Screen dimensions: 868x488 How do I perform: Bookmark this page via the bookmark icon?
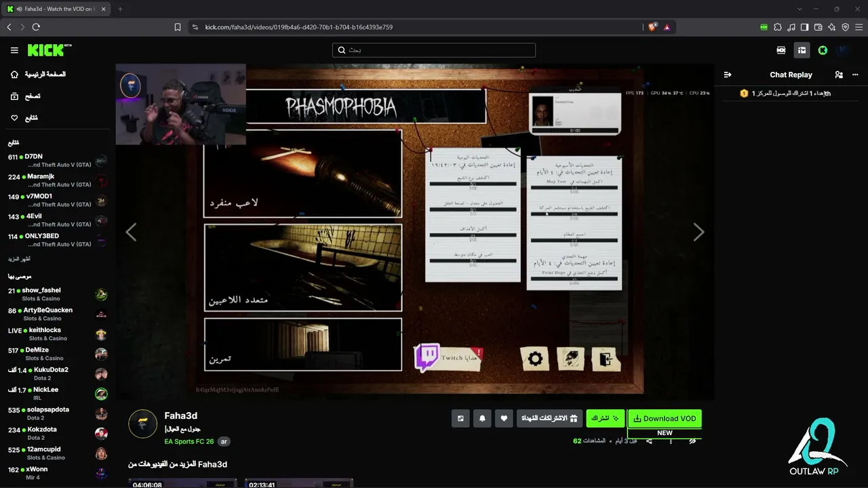click(178, 27)
